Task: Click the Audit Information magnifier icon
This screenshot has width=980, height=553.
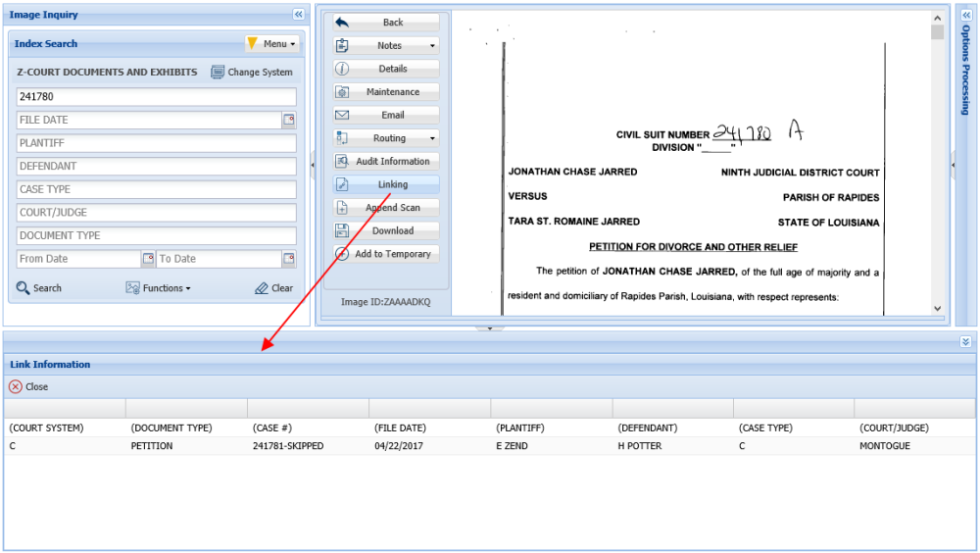Action: tap(342, 162)
